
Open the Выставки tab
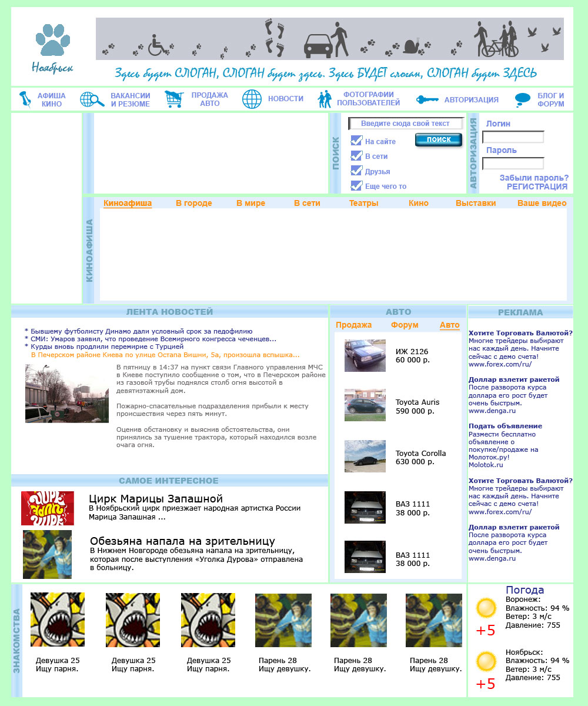[475, 203]
